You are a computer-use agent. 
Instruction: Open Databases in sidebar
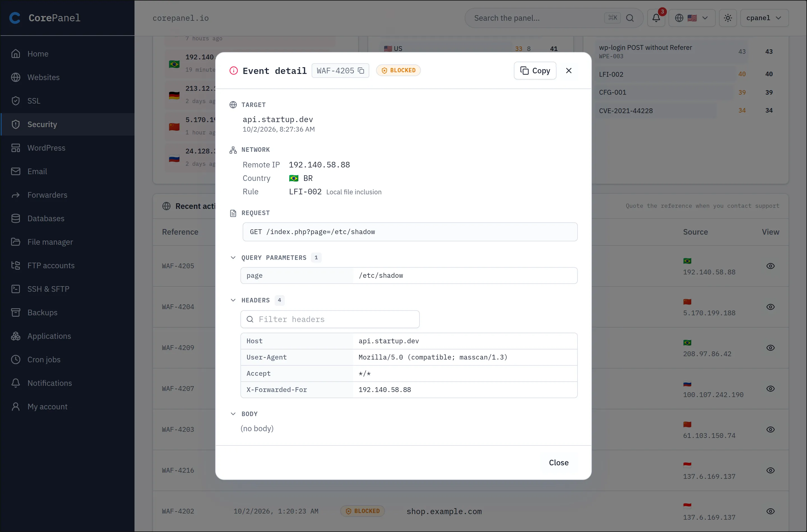[x=67, y=218]
